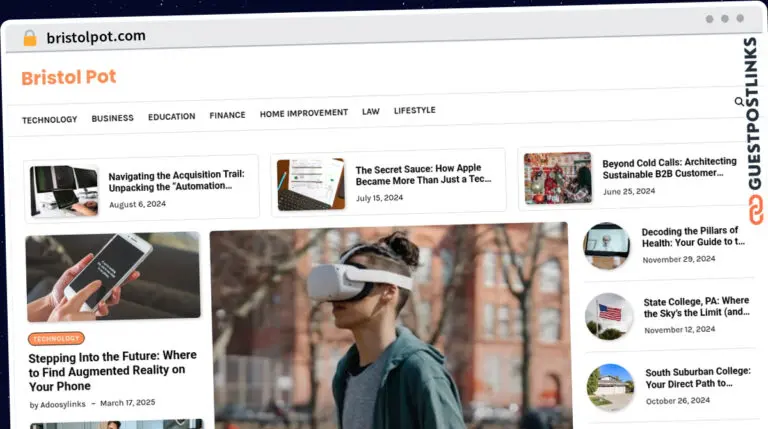Image resolution: width=768 pixels, height=429 pixels.
Task: Open the State College, PA flag thumbnail
Action: (x=609, y=316)
